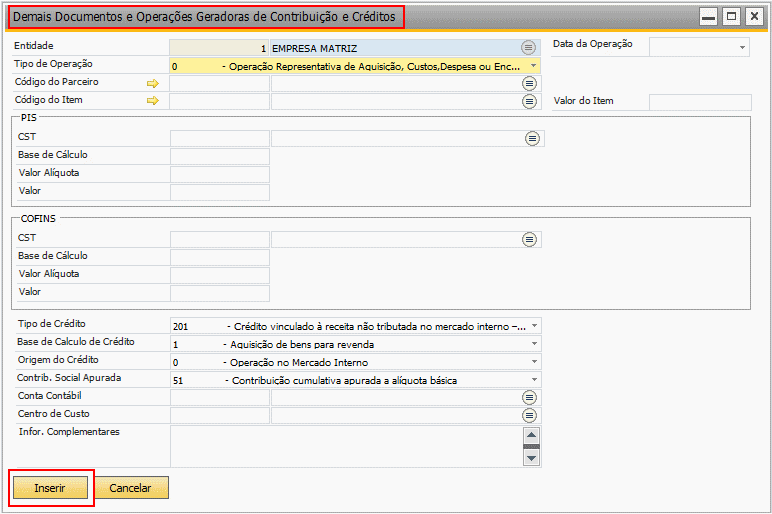The height and width of the screenshot is (514, 772).
Task: Click the Valor do Item field
Action: (x=700, y=102)
